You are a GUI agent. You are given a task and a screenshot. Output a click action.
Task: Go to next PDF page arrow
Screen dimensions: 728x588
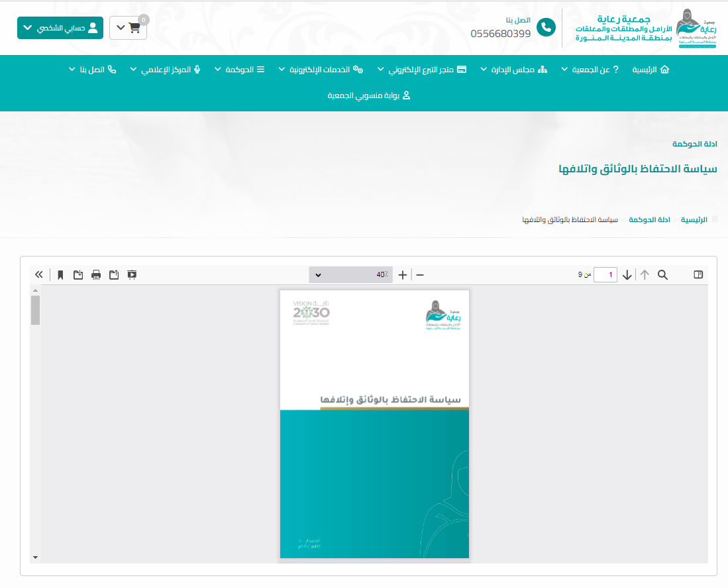627,274
